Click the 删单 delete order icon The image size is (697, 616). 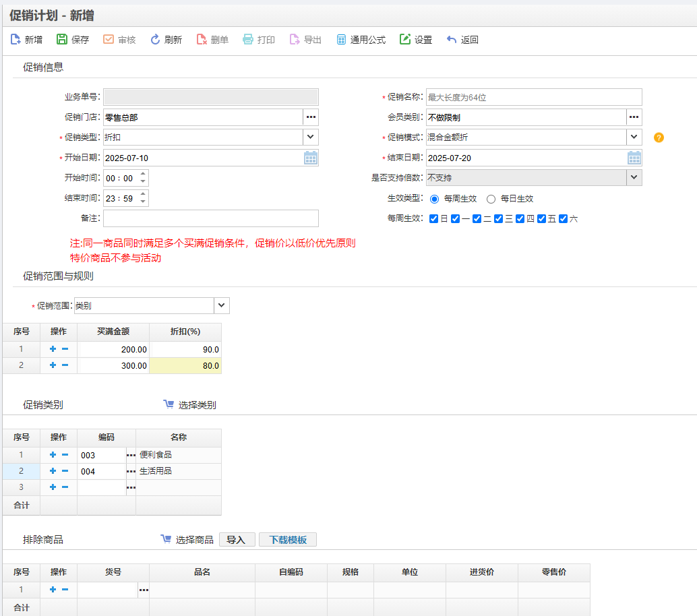[x=202, y=40]
